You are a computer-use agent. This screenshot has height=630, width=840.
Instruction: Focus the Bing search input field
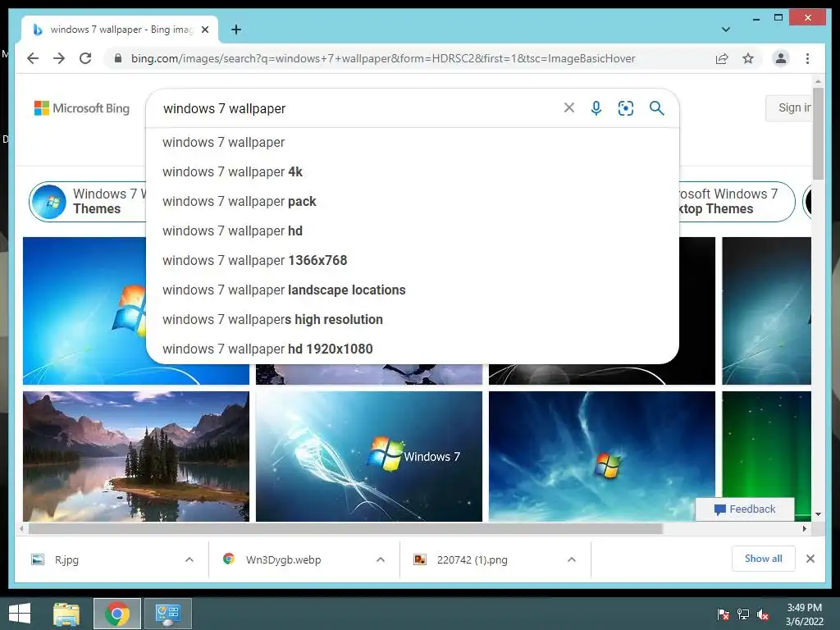(359, 108)
